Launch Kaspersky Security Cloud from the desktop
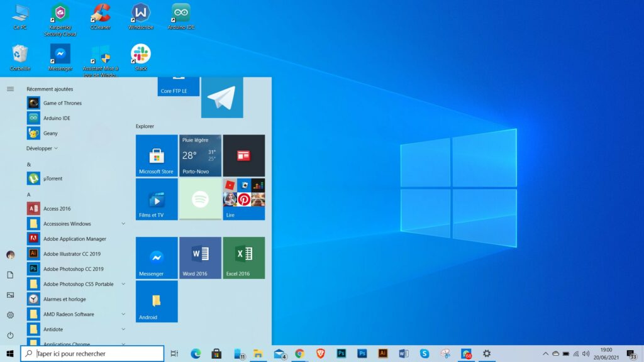The width and height of the screenshot is (644, 362). (x=60, y=19)
